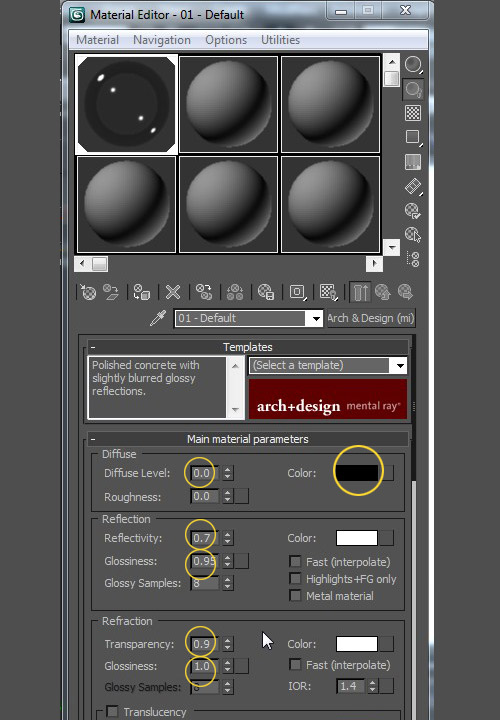Enable Reflection Fast (interpolate) checkbox

pyautogui.click(x=295, y=562)
